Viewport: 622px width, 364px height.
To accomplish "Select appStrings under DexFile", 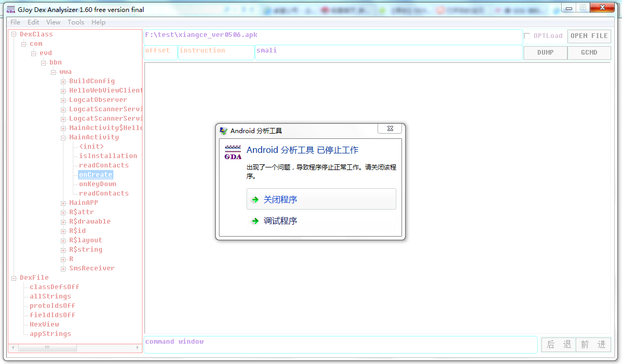I will point(50,334).
